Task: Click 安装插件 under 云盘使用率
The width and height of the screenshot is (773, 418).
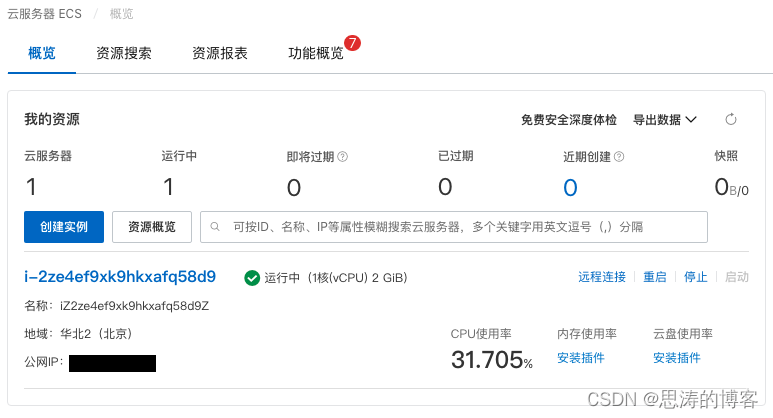Action: pyautogui.click(x=677, y=358)
